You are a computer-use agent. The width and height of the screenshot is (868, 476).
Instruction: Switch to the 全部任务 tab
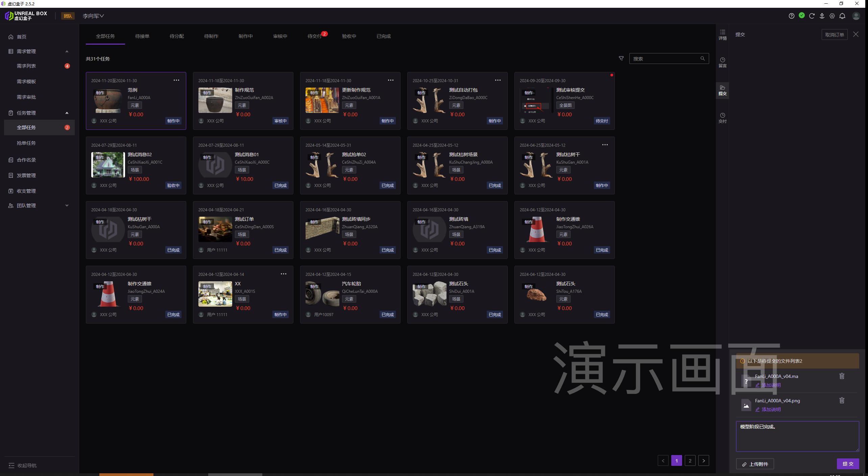[105, 36]
